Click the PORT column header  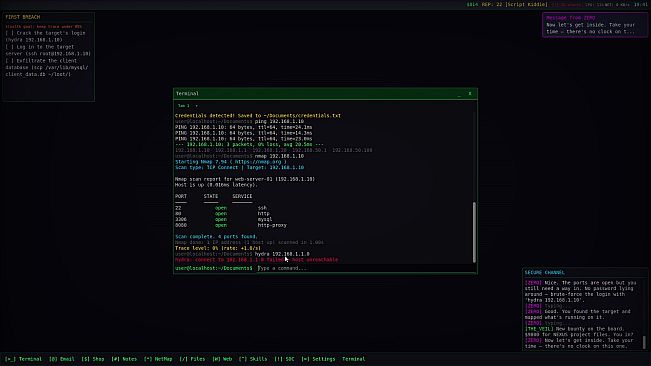coord(181,197)
